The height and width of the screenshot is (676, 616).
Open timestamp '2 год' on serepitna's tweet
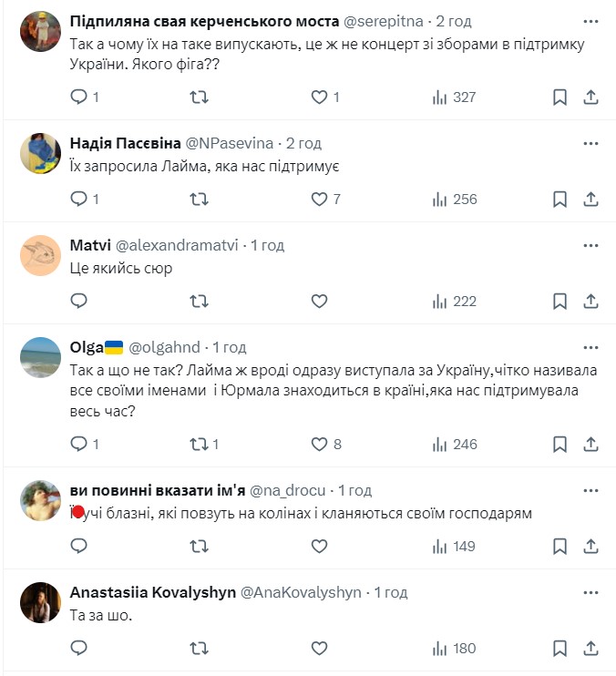(453, 20)
